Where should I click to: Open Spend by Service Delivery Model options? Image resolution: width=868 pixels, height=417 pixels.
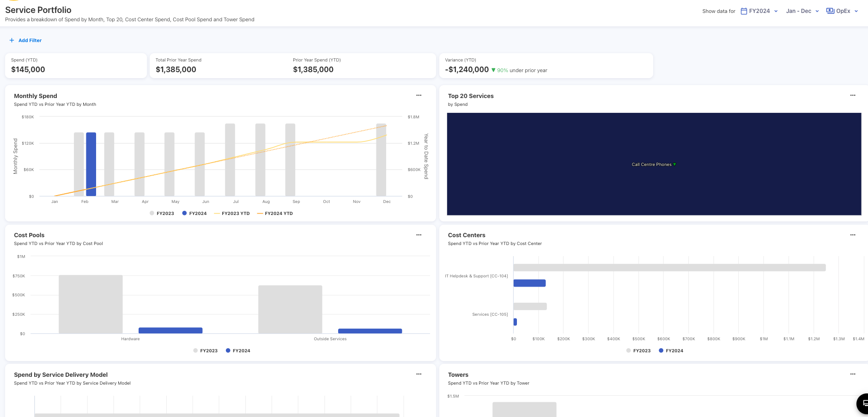tap(419, 374)
